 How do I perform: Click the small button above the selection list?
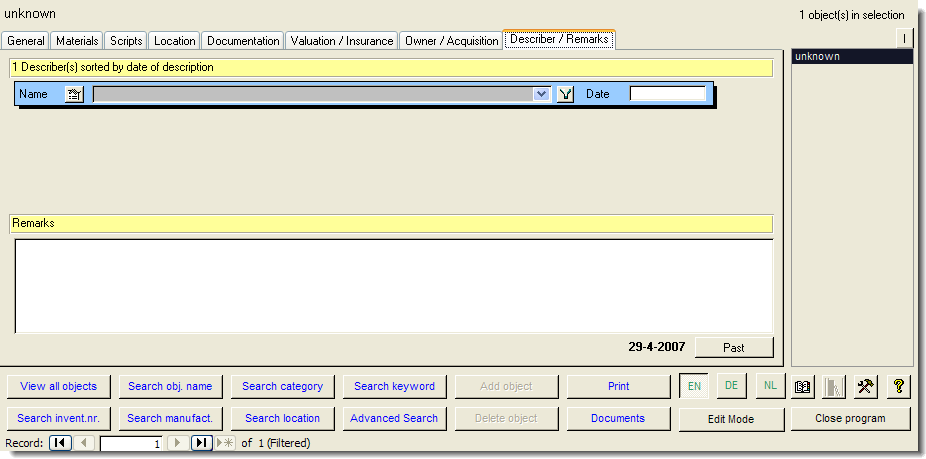(904, 39)
